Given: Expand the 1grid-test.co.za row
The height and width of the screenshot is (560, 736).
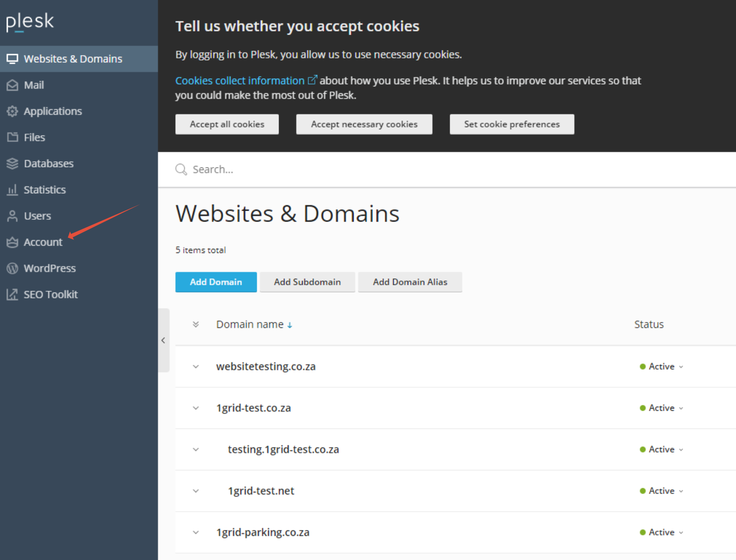Looking at the screenshot, I should click(196, 408).
